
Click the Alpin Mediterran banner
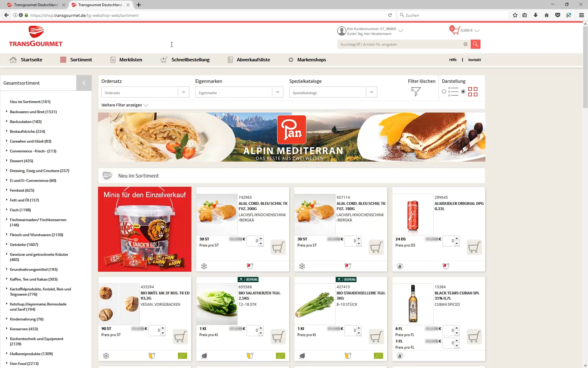tap(292, 137)
